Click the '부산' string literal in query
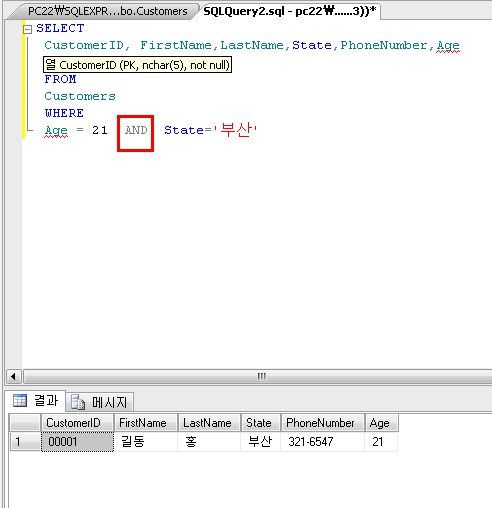492x508 pixels. click(235, 129)
